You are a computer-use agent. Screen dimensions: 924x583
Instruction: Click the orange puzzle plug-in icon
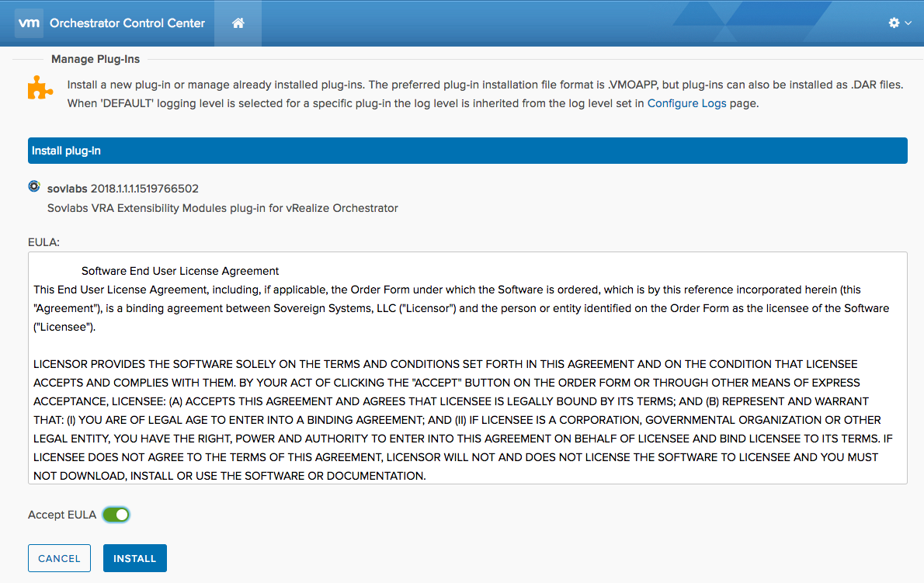pyautogui.click(x=40, y=87)
